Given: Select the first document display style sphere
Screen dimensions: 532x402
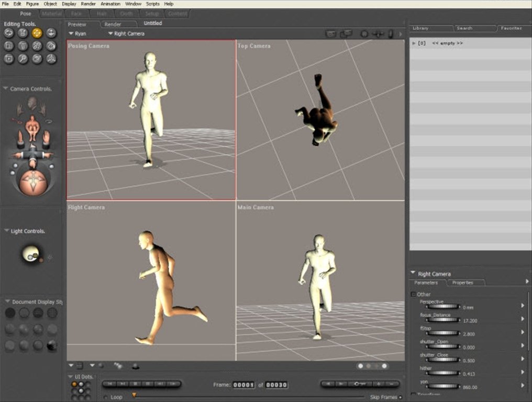Looking at the screenshot, I should 10,313.
